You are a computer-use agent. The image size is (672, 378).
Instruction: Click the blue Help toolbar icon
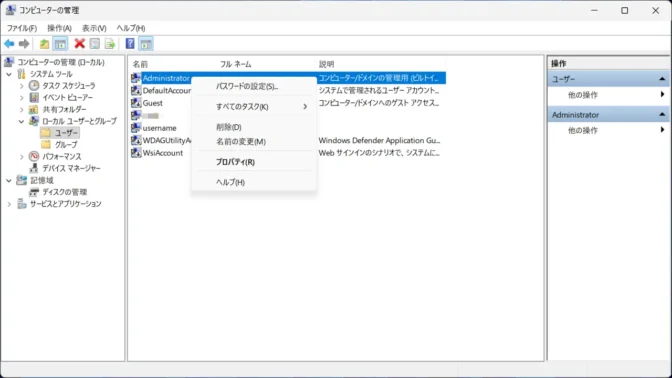130,44
